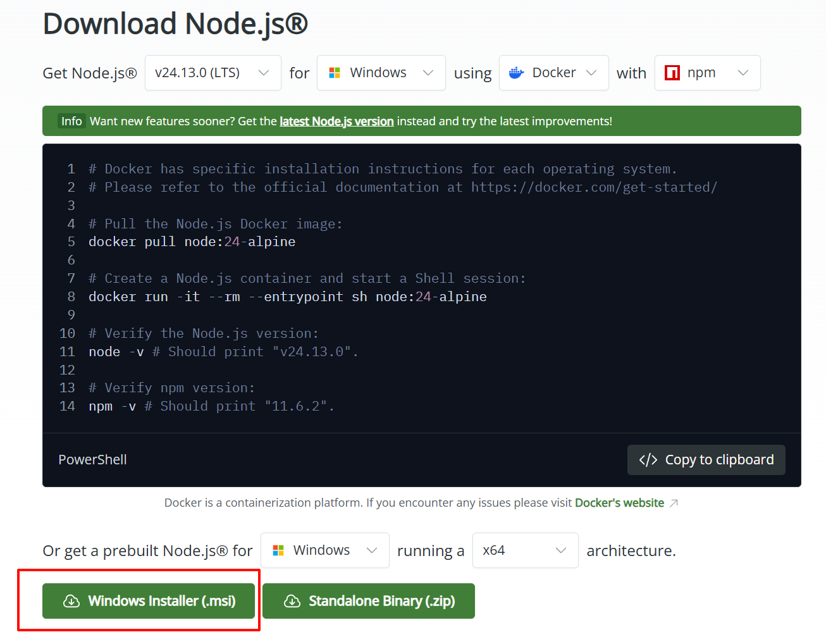The height and width of the screenshot is (644, 826).
Task: Click the Windows logo in the OS selector
Action: pos(335,72)
